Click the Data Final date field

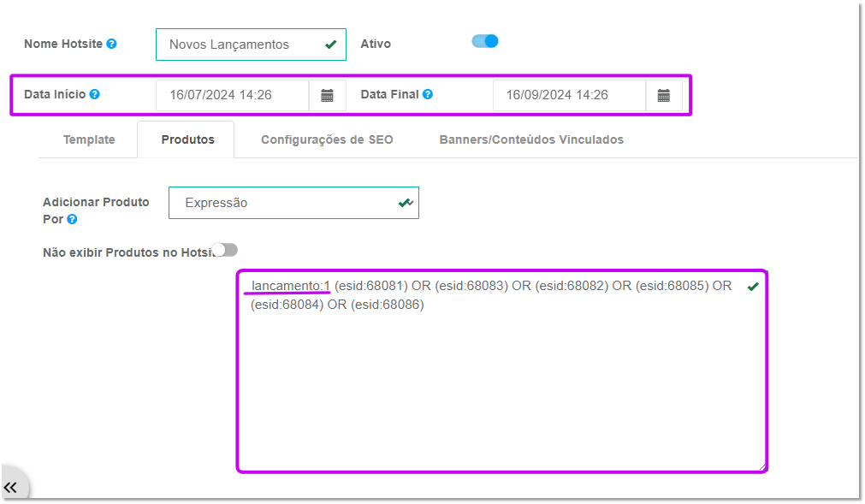569,95
